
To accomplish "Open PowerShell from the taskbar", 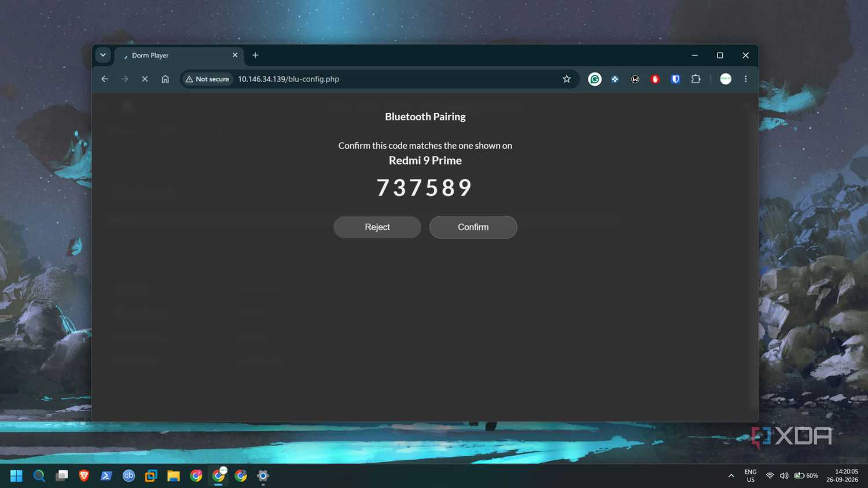I will [x=106, y=476].
